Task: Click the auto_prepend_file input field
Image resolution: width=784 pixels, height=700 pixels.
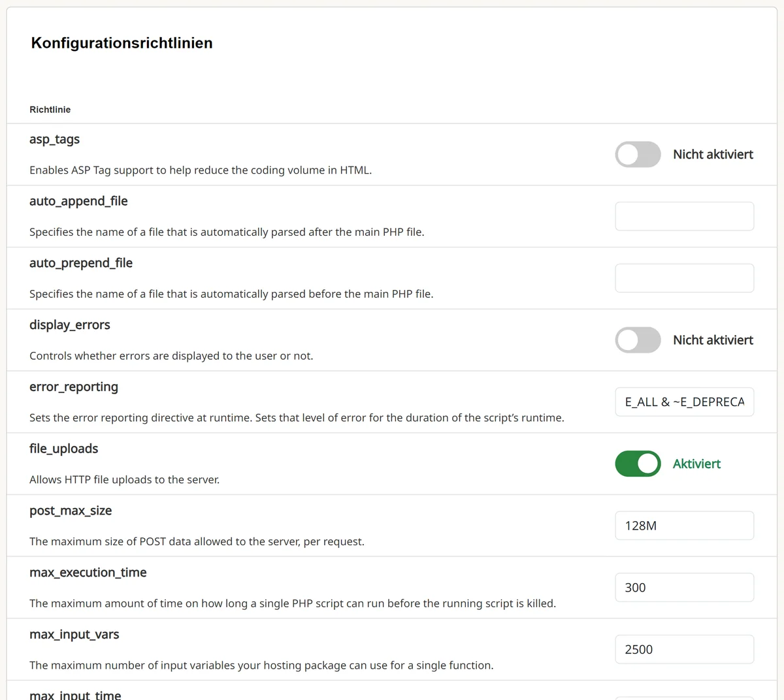Action: pos(684,278)
